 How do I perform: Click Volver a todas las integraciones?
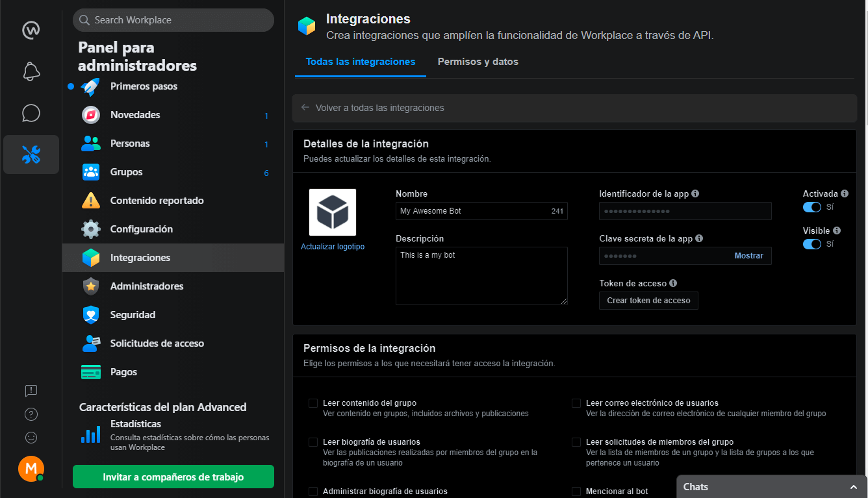380,108
